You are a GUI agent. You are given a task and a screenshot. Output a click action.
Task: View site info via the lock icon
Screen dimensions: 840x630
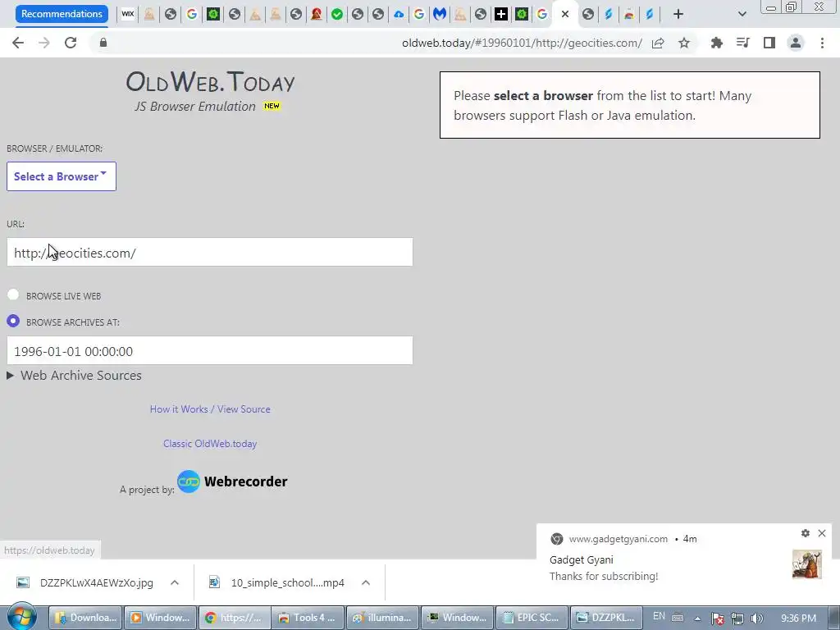coord(103,43)
